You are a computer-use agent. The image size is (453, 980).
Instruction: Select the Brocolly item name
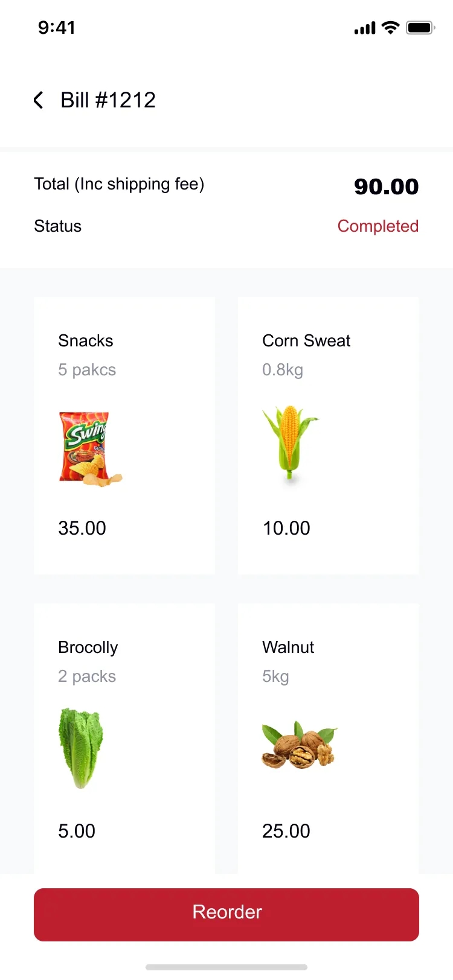pos(88,647)
